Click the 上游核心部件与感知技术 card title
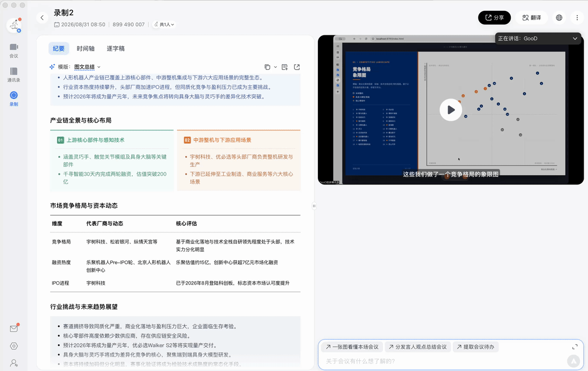This screenshot has height=371, width=588. click(x=95, y=140)
